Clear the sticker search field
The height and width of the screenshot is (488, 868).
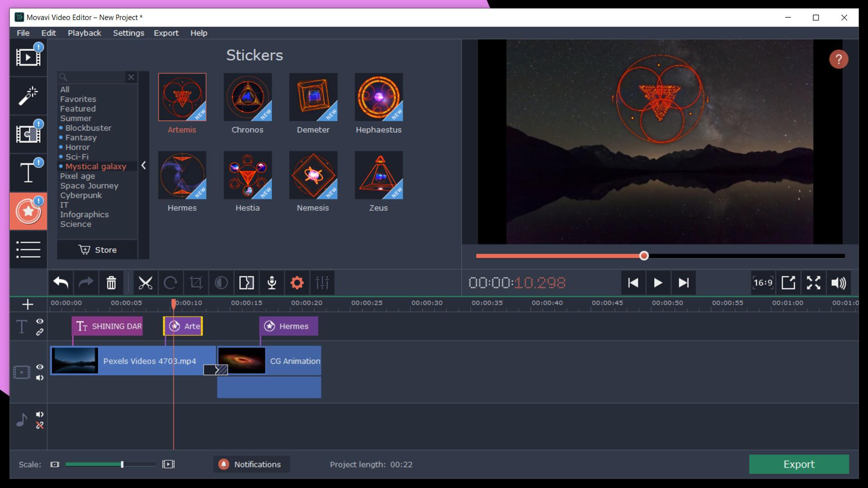pyautogui.click(x=131, y=77)
